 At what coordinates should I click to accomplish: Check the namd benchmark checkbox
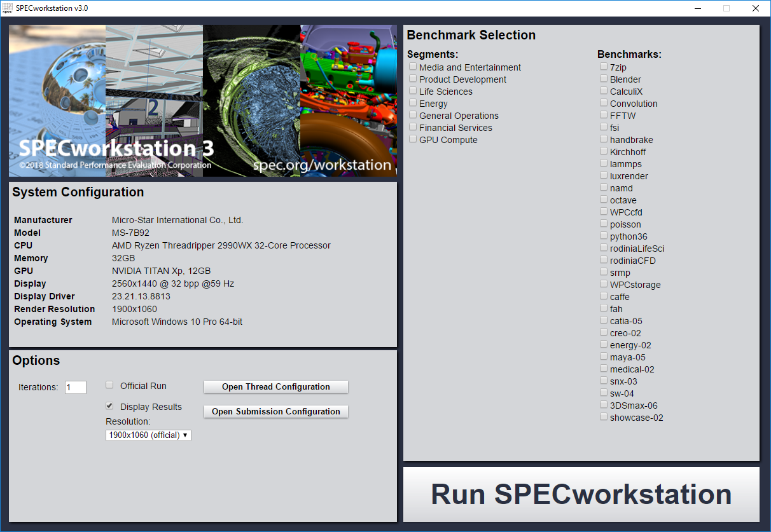[x=604, y=187]
